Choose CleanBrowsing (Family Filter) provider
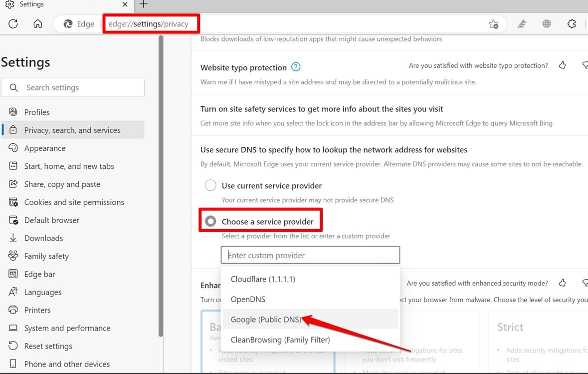Viewport: 588px width, 374px height. (310, 340)
